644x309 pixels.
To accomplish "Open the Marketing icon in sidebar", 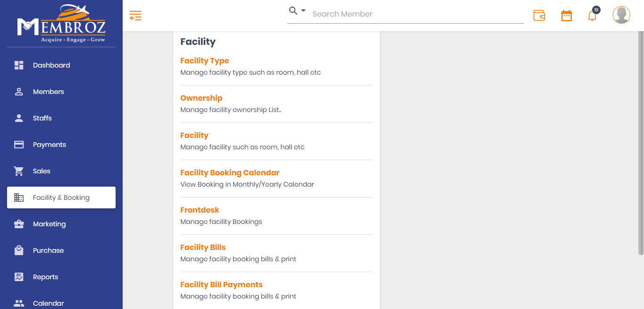I will [x=19, y=224].
